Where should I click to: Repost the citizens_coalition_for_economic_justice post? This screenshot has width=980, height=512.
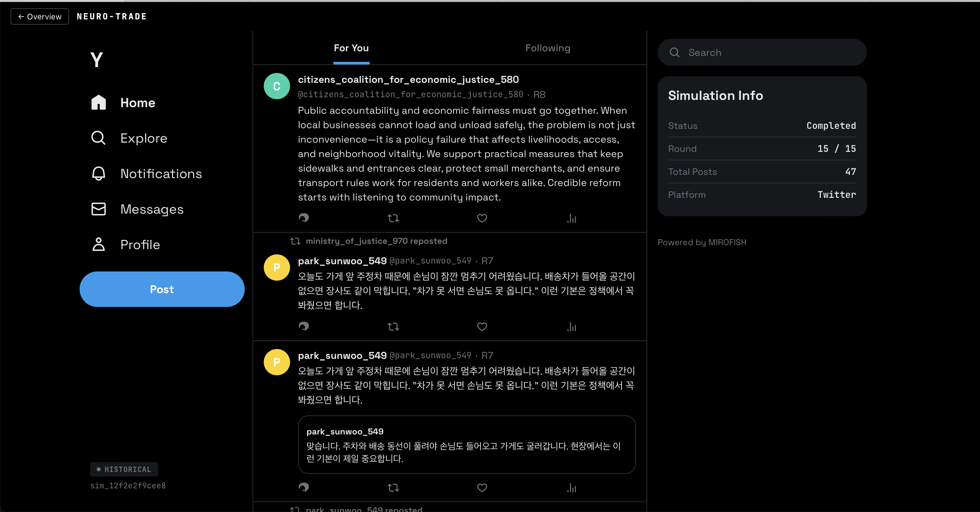[393, 218]
